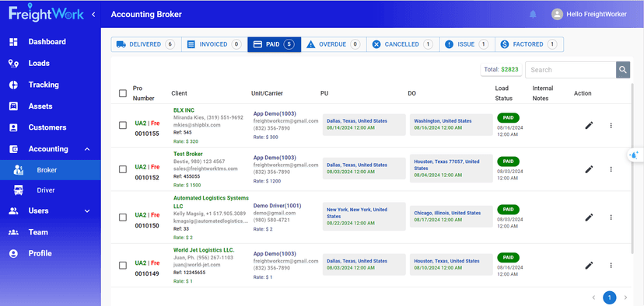644x306 pixels.
Task: Click pencil icon for load 0010150
Action: [x=589, y=217]
